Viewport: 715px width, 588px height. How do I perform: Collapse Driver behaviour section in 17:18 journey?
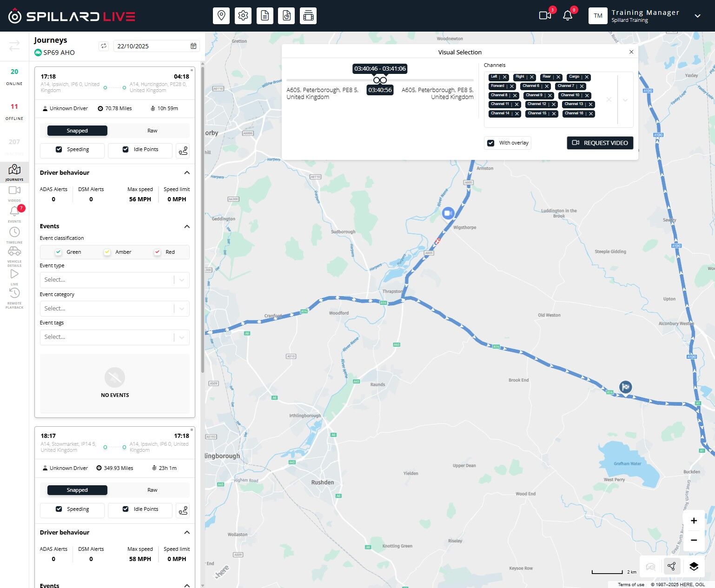pos(187,172)
